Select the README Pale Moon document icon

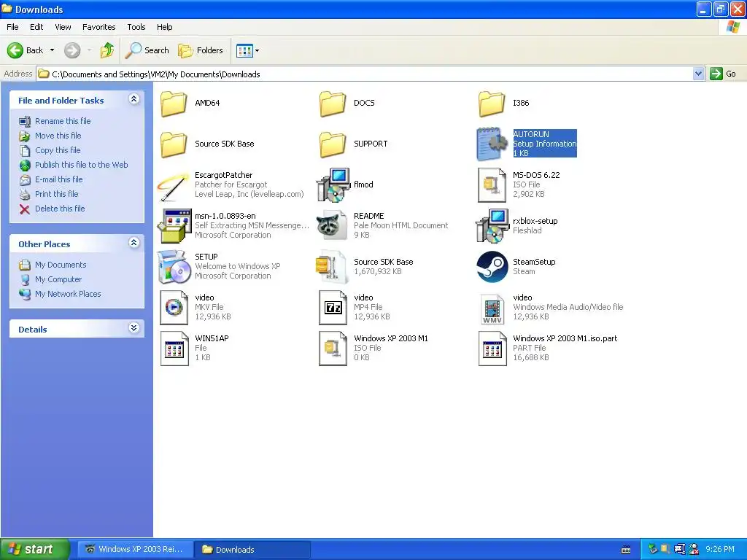click(x=333, y=226)
